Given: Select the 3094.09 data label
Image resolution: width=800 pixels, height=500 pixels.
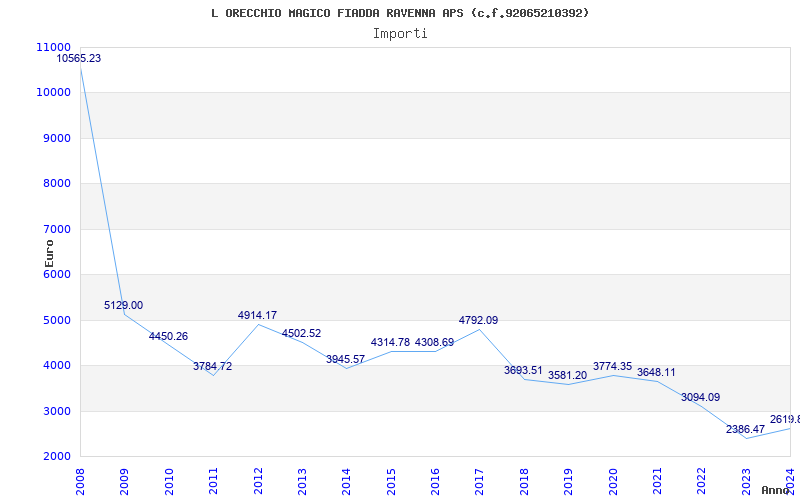Looking at the screenshot, I should click(701, 397).
